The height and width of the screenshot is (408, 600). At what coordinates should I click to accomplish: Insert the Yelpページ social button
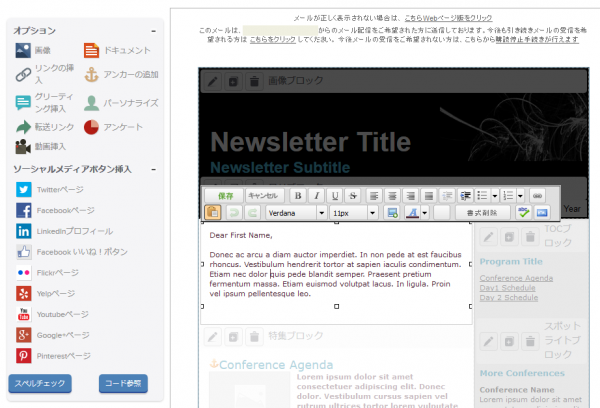click(x=46, y=294)
